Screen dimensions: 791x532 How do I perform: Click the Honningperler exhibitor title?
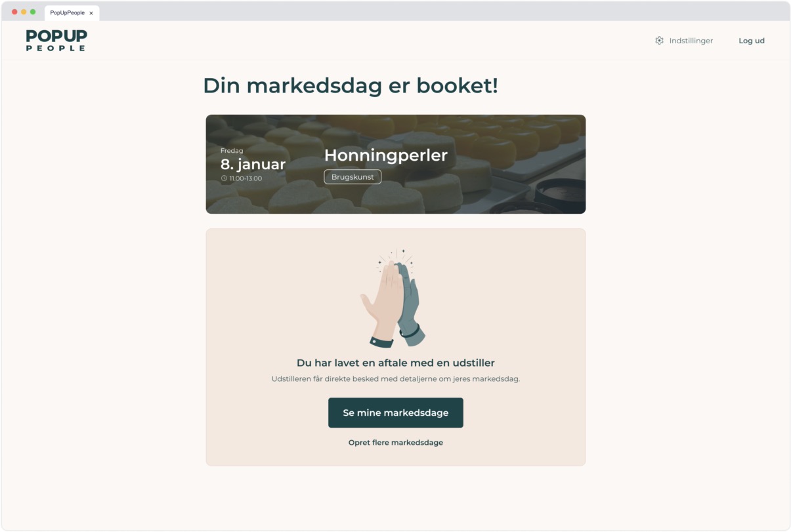click(x=385, y=155)
